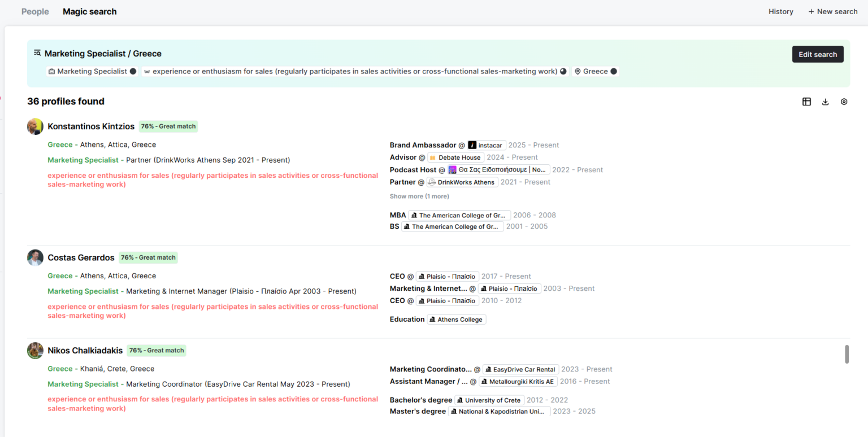Click the search filter icon beside title
868x437 pixels.
[37, 53]
